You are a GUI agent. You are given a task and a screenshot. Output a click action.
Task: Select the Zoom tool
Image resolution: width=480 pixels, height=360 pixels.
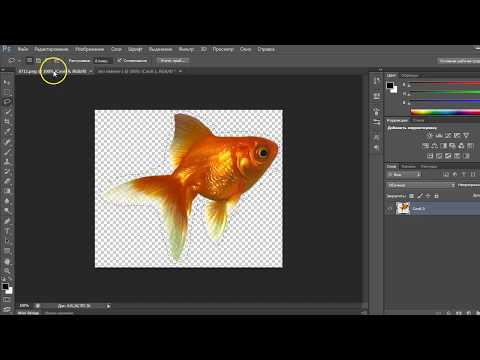click(7, 271)
